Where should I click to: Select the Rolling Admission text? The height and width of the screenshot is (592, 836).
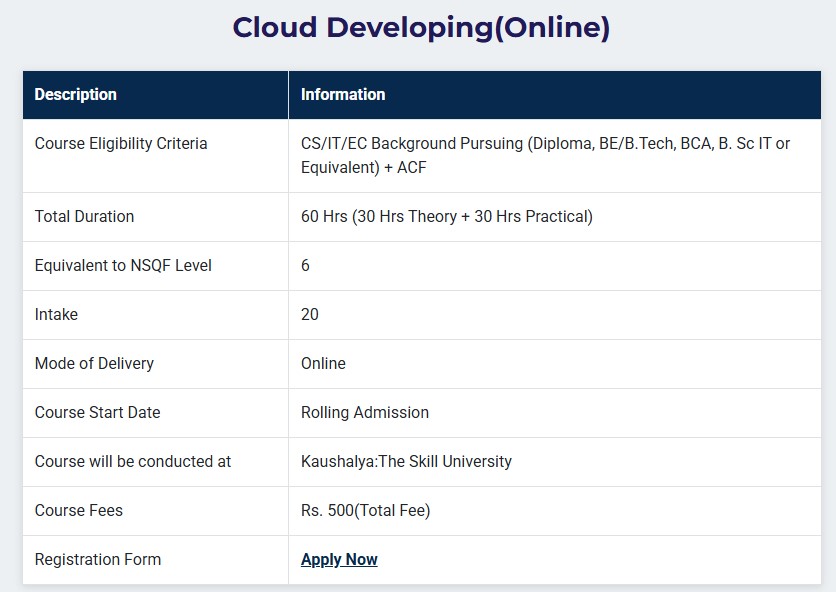365,413
